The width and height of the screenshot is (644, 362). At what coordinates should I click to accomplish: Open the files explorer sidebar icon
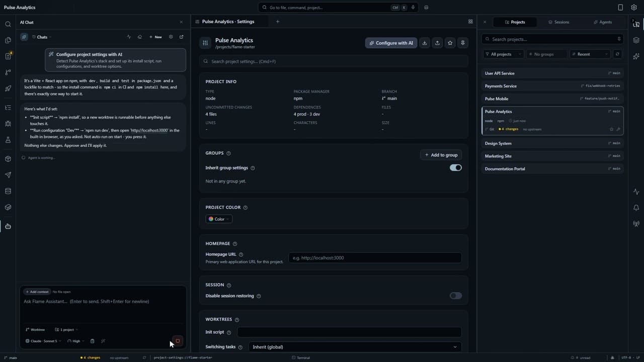pos(8,40)
